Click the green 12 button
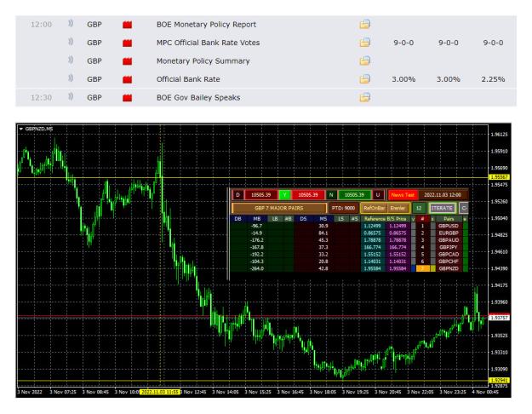Screen dimensions: 532x414 point(419,208)
